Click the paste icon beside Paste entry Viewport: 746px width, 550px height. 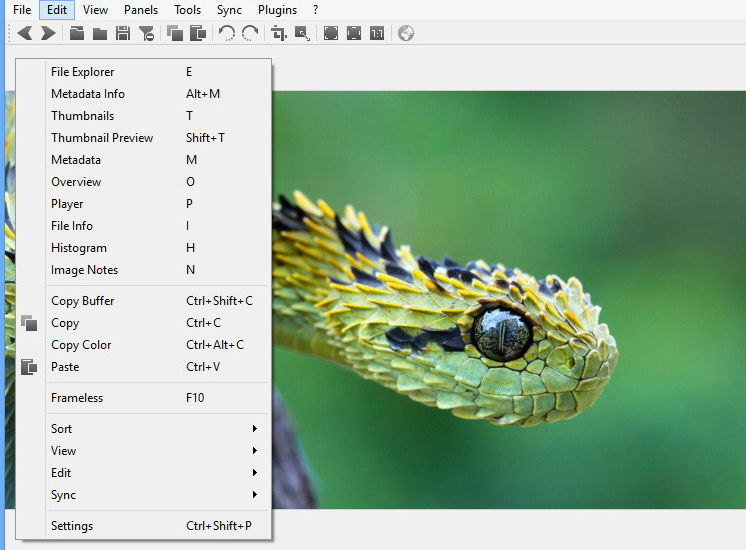pyautogui.click(x=29, y=367)
